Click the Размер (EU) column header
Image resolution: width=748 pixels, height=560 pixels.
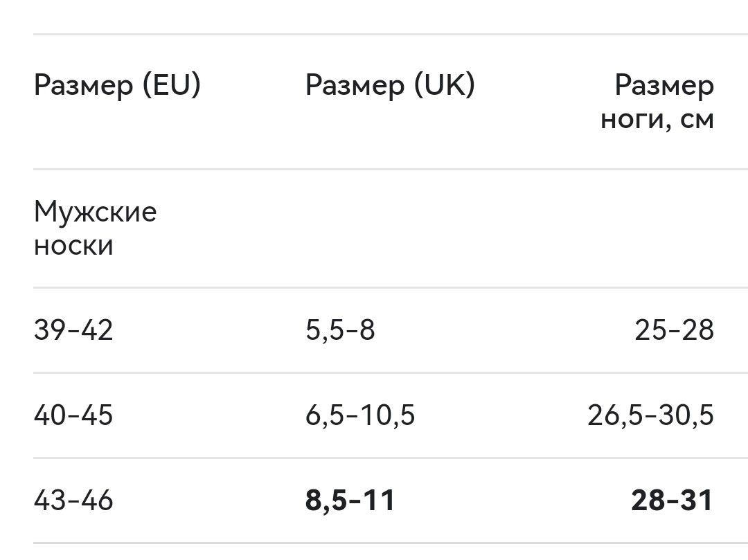[117, 85]
